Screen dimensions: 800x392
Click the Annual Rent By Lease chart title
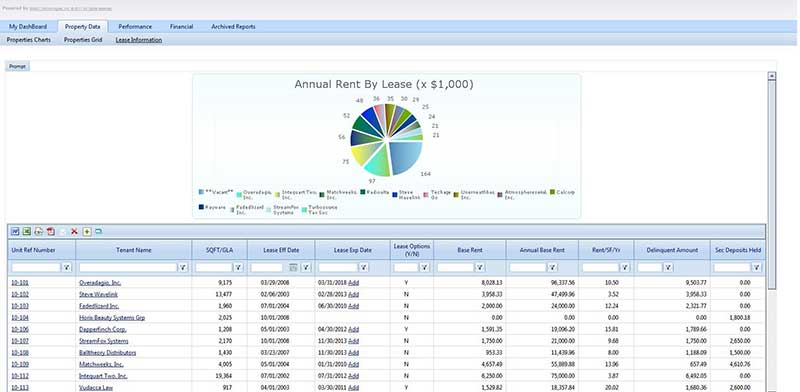[384, 84]
